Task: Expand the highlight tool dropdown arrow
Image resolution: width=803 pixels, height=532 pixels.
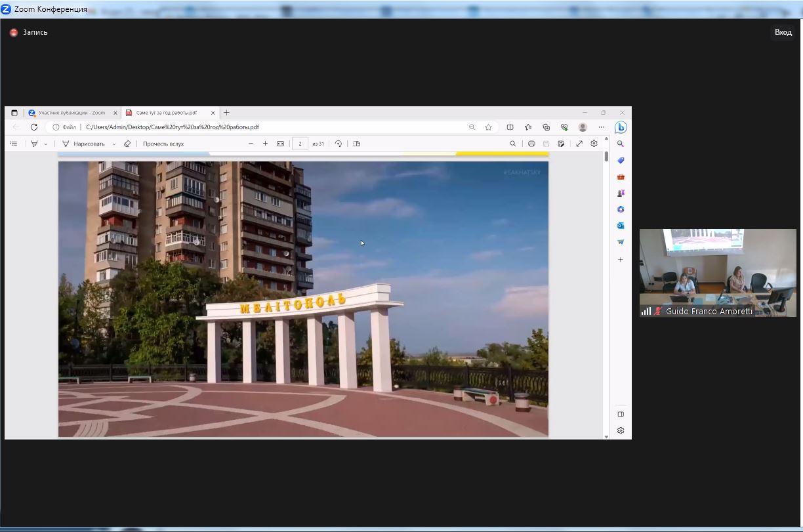Action: [46, 144]
